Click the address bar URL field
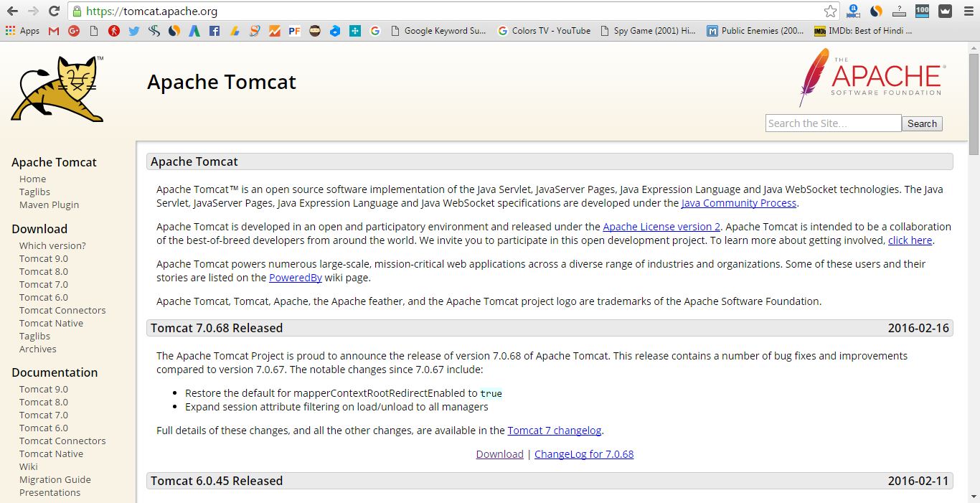Screen dimensions: 980x503 (x=452, y=11)
